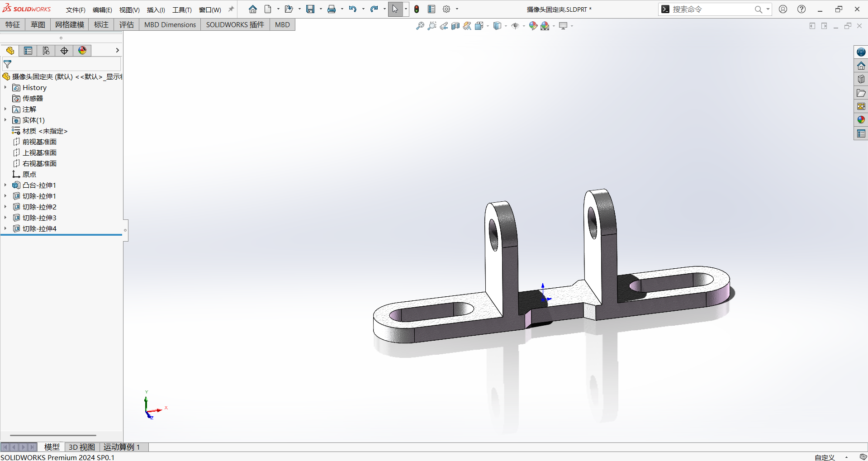Activate the Section View tool
This screenshot has width=868, height=461.
click(455, 26)
